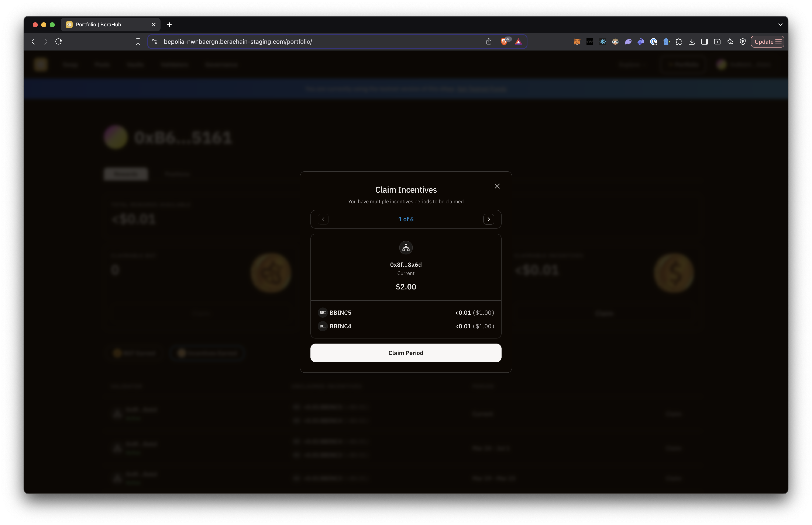The image size is (812, 525).
Task: Go back in browser history
Action: [33, 42]
